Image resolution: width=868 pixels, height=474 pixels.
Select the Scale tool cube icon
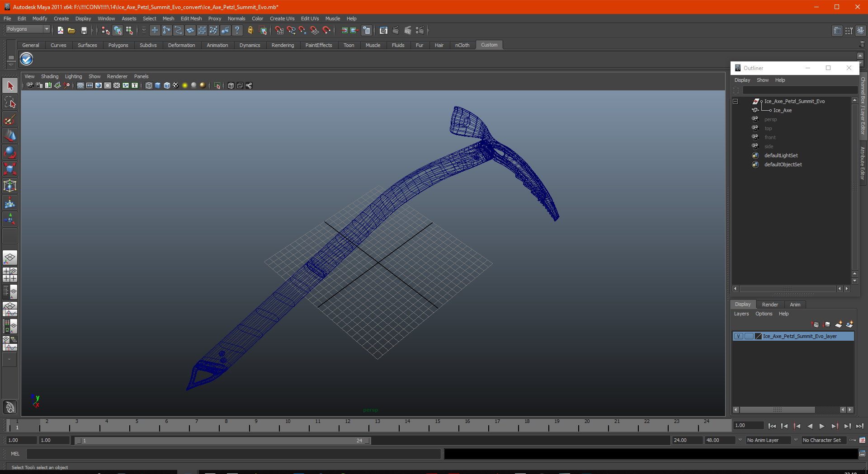click(x=10, y=169)
